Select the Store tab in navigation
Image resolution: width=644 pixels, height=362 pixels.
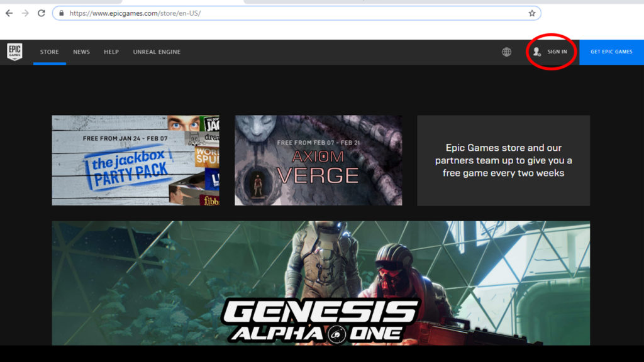tap(50, 52)
